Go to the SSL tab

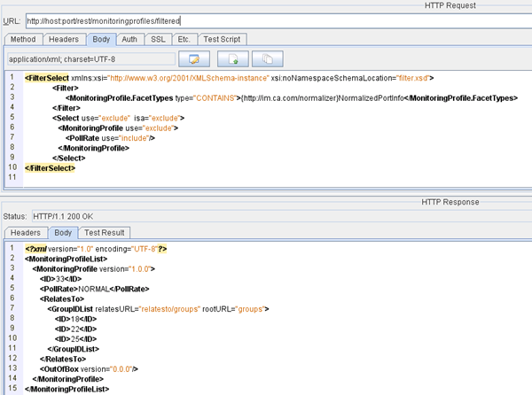(x=157, y=39)
